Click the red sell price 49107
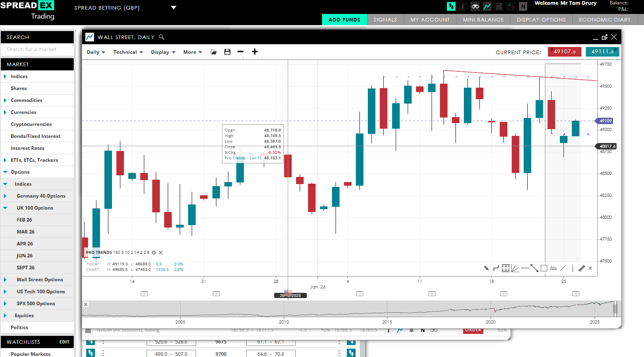Viewport: 644px width, 357px height. (x=564, y=52)
